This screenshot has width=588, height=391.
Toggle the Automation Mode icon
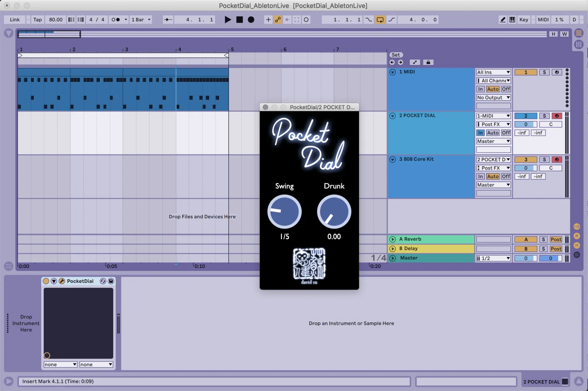415,62
